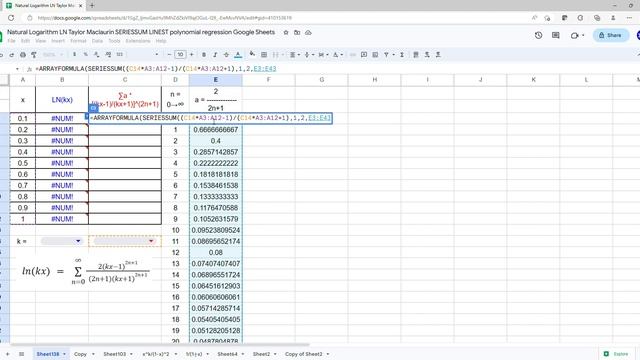The height and width of the screenshot is (360, 640).
Task: Format as currency icon
Action: [x=74, y=55]
